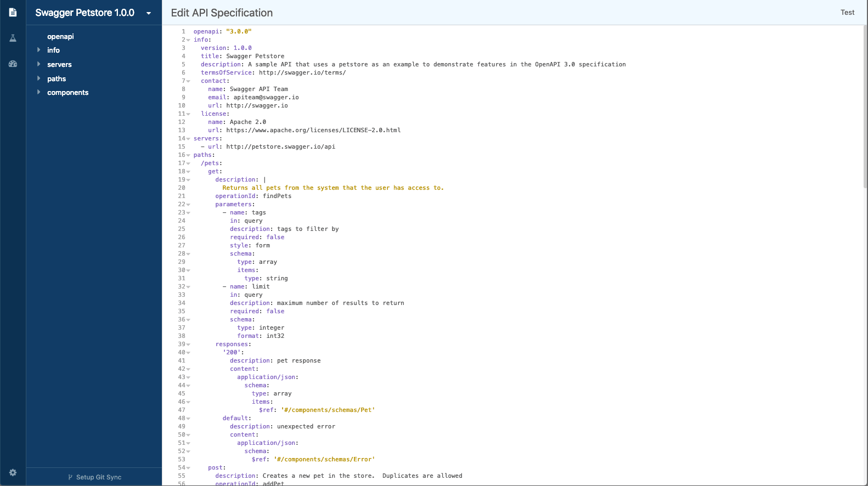
Task: Click the 'Returns all pets' description line
Action: tap(333, 188)
